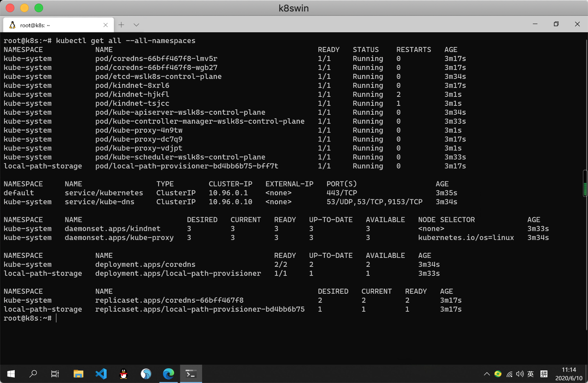Image resolution: width=588 pixels, height=383 pixels.
Task: Open network Wi-Fi status icon
Action: [509, 374]
